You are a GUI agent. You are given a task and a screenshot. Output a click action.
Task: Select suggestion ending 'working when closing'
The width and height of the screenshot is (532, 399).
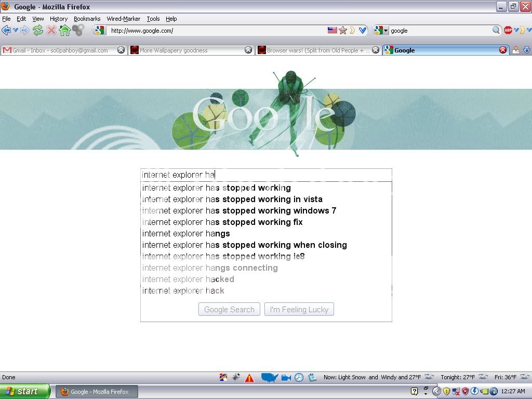point(266,245)
